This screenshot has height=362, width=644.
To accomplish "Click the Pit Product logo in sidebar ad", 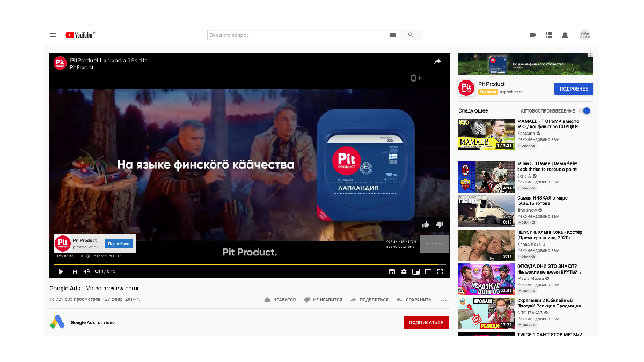I will 466,88.
